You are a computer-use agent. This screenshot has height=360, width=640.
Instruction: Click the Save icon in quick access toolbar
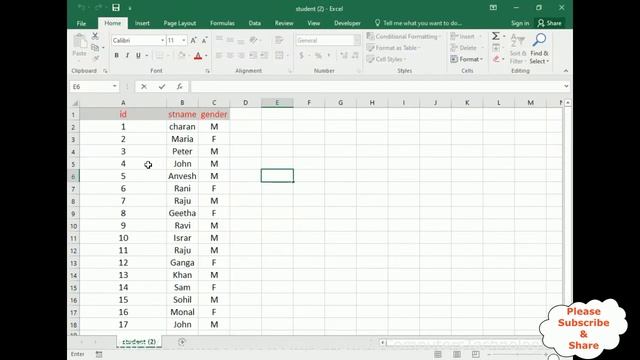pyautogui.click(x=116, y=8)
